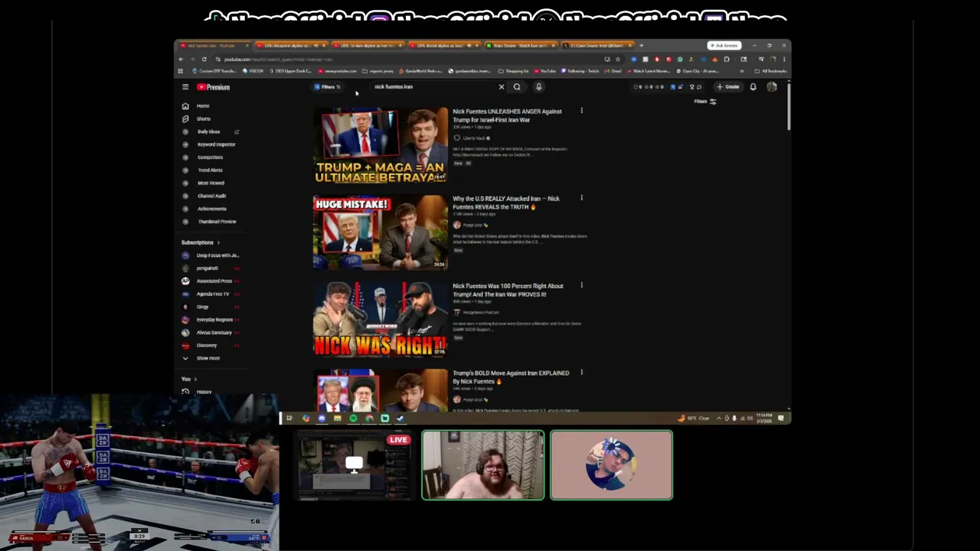Start voice search with the microphone icon
The width and height of the screenshot is (980, 551).
[538, 87]
